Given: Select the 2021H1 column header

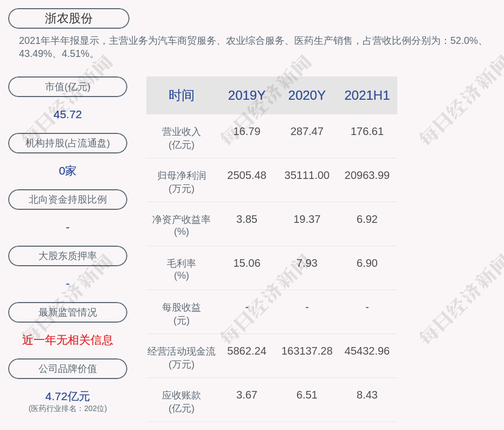Looking at the screenshot, I should click(367, 95).
